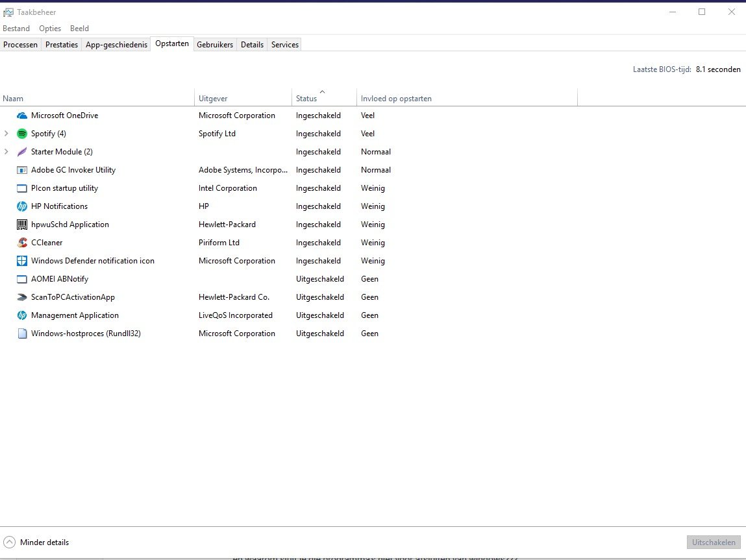Select the HP Notifications entry
Screen dimensions: 746x560
(x=60, y=206)
